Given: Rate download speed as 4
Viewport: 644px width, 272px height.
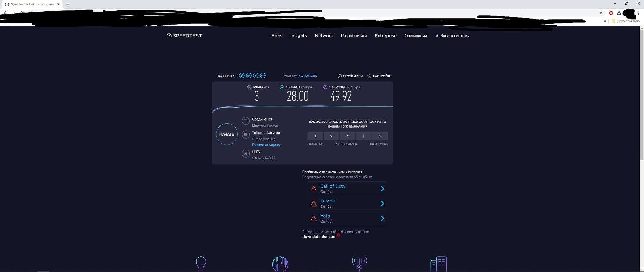Looking at the screenshot, I should 364,136.
